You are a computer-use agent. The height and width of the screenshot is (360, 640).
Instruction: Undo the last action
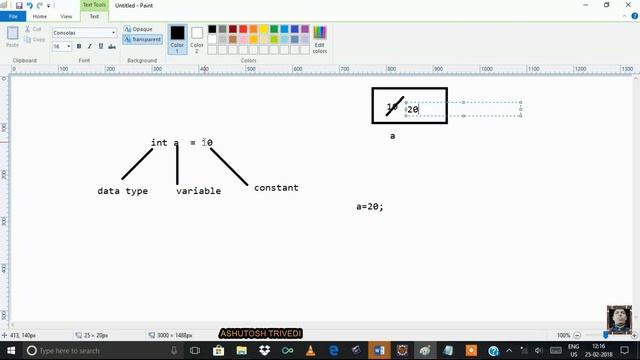pyautogui.click(x=29, y=5)
